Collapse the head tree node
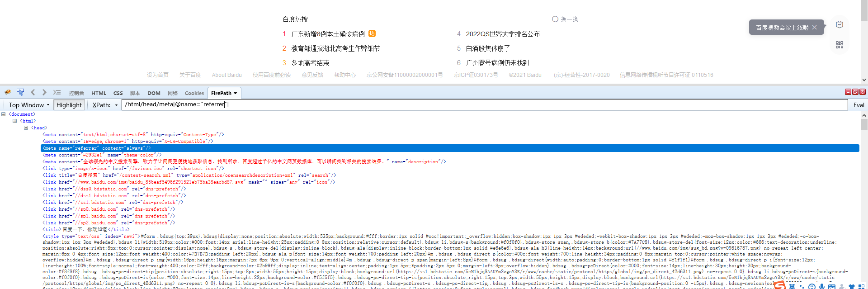This screenshot has height=289, width=868. (x=26, y=128)
